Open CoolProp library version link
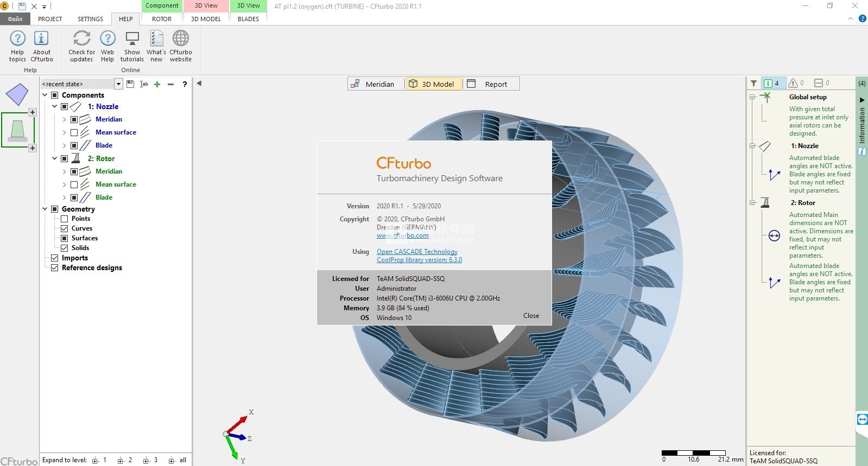 (420, 260)
